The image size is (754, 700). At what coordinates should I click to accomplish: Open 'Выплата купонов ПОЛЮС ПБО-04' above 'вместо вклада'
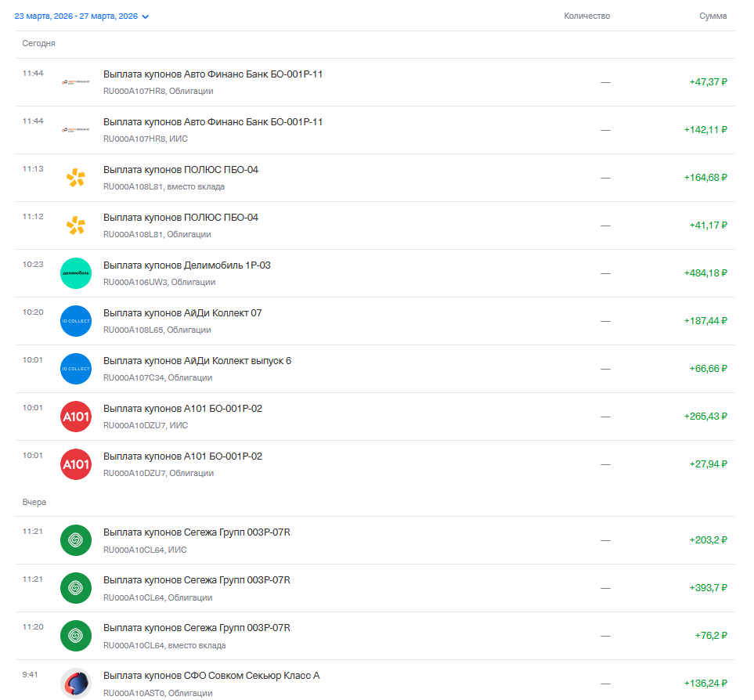click(x=181, y=170)
